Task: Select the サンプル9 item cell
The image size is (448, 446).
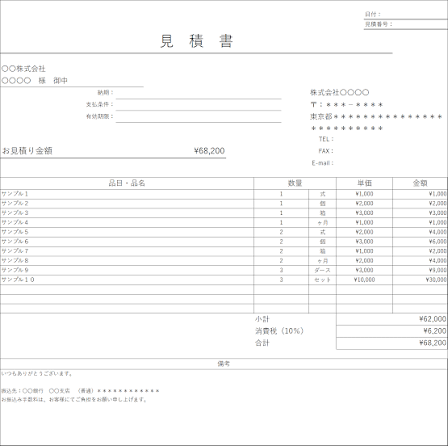Action: 127,270
